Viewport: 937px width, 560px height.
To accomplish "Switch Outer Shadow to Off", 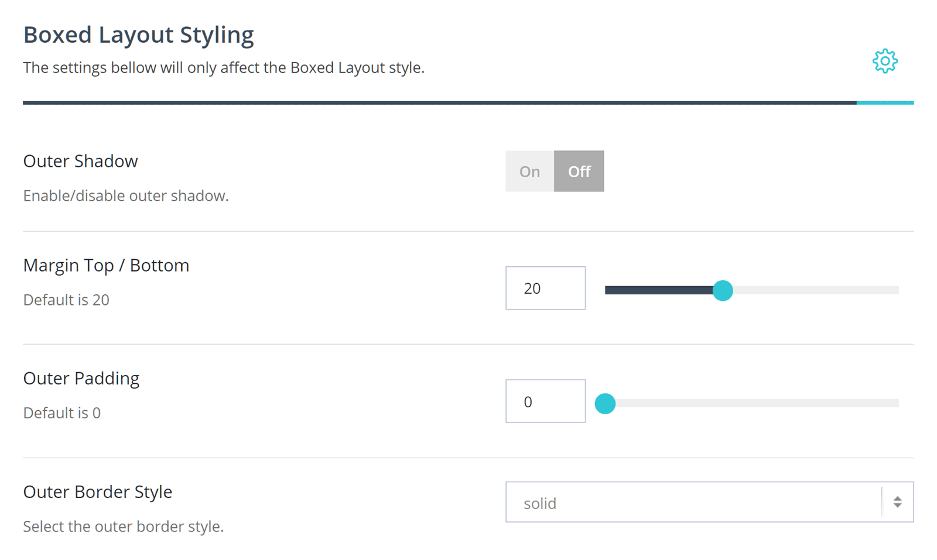I will [579, 171].
